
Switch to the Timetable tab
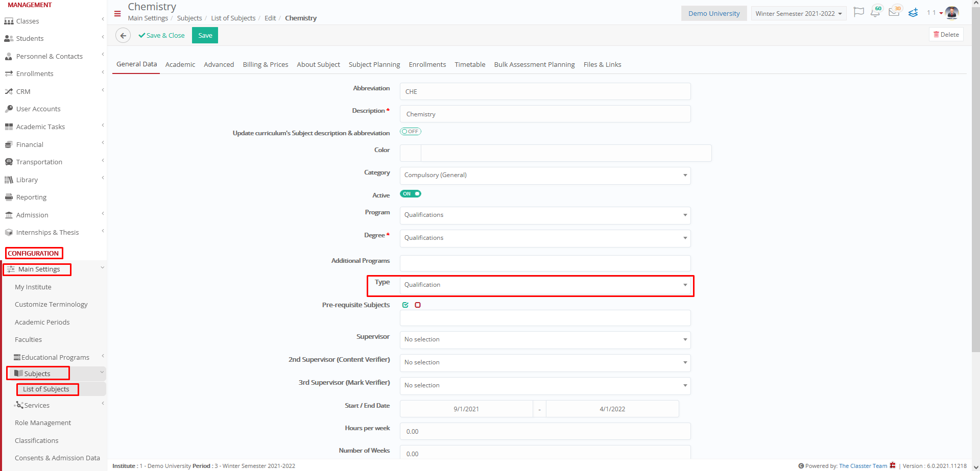click(470, 65)
